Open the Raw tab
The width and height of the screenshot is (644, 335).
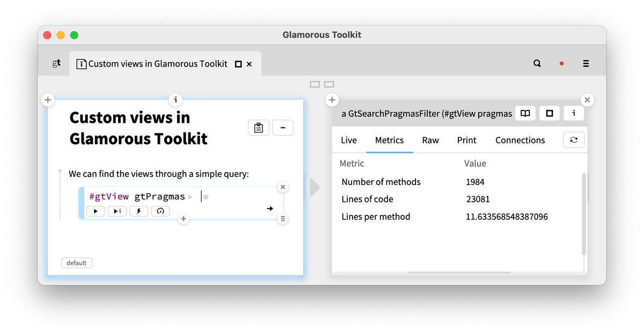tap(430, 140)
